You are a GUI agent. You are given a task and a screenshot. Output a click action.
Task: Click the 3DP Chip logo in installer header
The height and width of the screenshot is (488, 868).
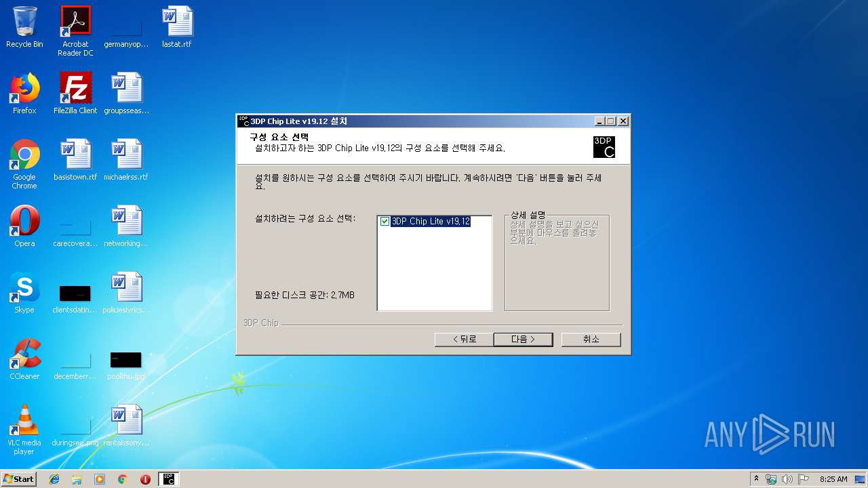tap(604, 147)
